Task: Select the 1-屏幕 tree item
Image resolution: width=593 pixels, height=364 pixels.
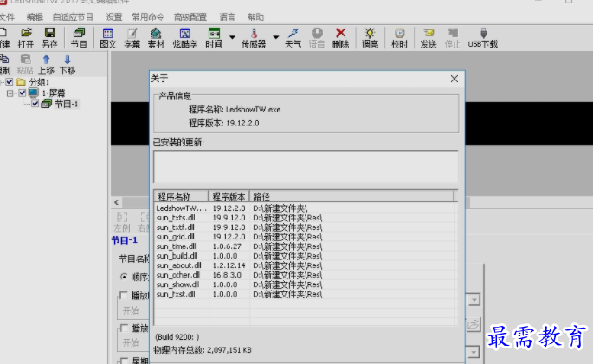Action: click(54, 93)
